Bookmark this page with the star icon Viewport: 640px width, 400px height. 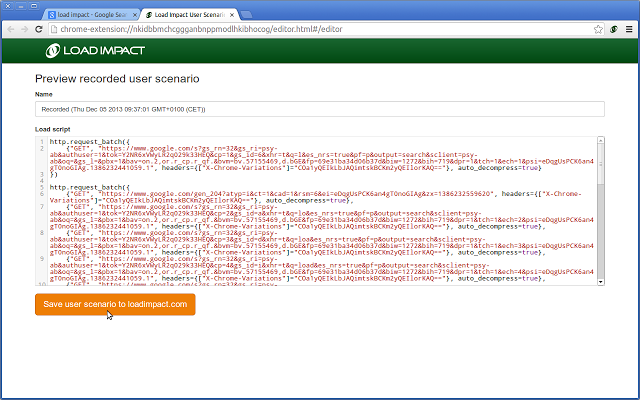(598, 29)
